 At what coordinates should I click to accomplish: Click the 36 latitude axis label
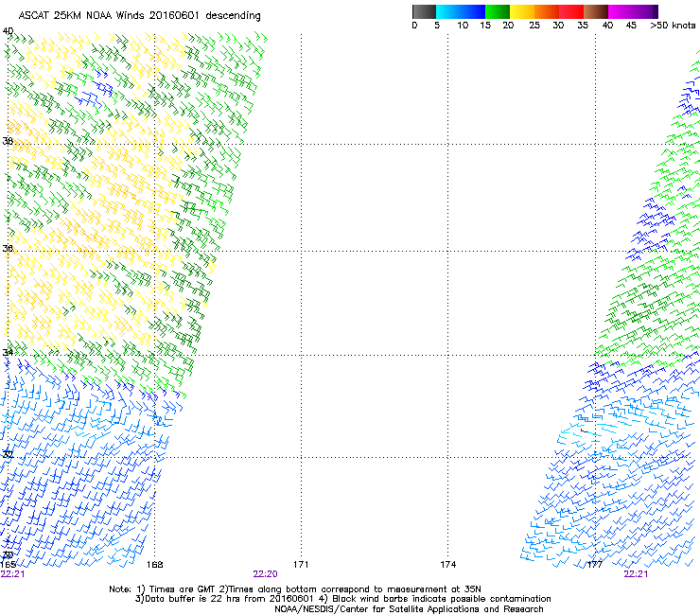8,248
